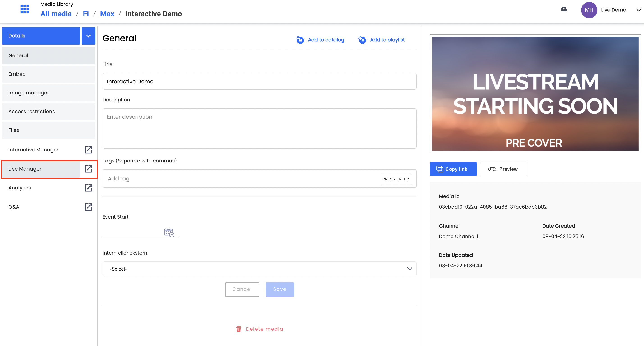Click the Demo Channel 1 value
The width and height of the screenshot is (644, 346).
pyautogui.click(x=459, y=236)
